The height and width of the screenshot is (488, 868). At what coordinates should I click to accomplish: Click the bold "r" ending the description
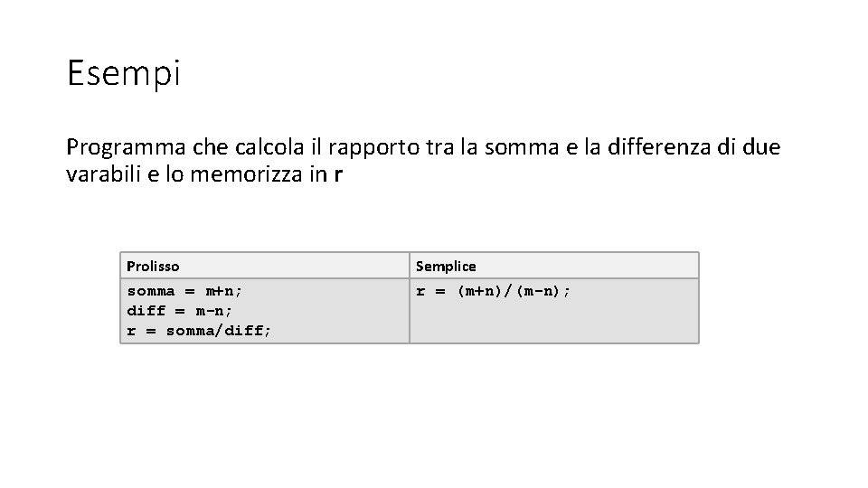click(338, 174)
